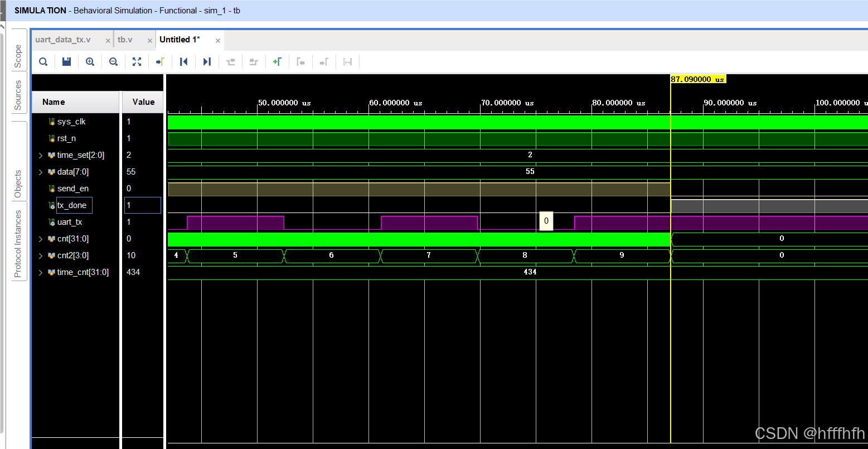868x449 pixels.
Task: Click the Previous Transition icon
Action: coord(230,61)
